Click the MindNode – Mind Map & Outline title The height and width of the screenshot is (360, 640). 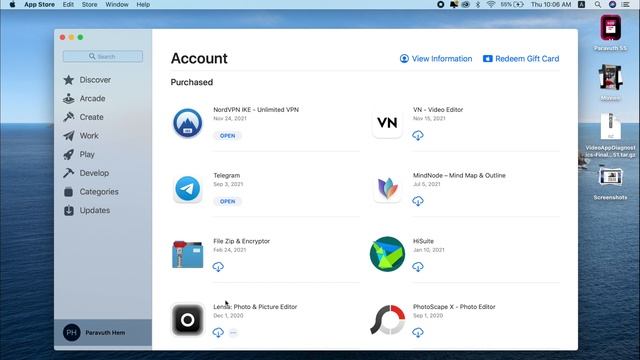click(459, 176)
